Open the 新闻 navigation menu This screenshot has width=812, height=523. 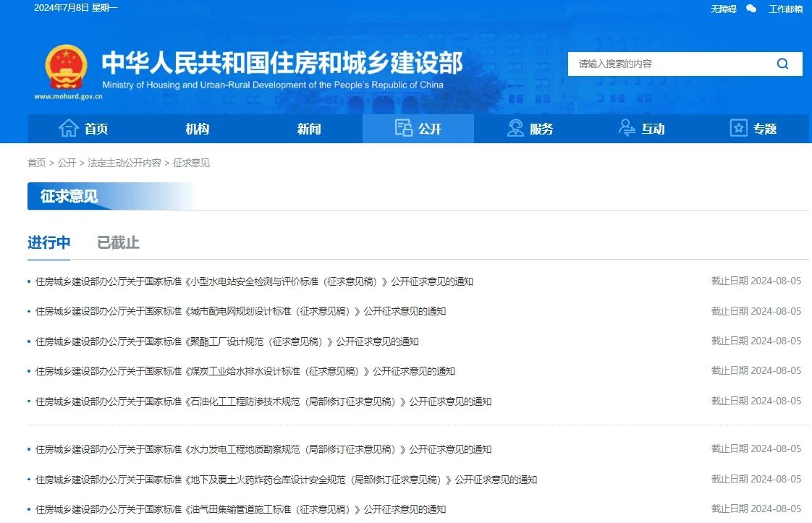tap(309, 129)
